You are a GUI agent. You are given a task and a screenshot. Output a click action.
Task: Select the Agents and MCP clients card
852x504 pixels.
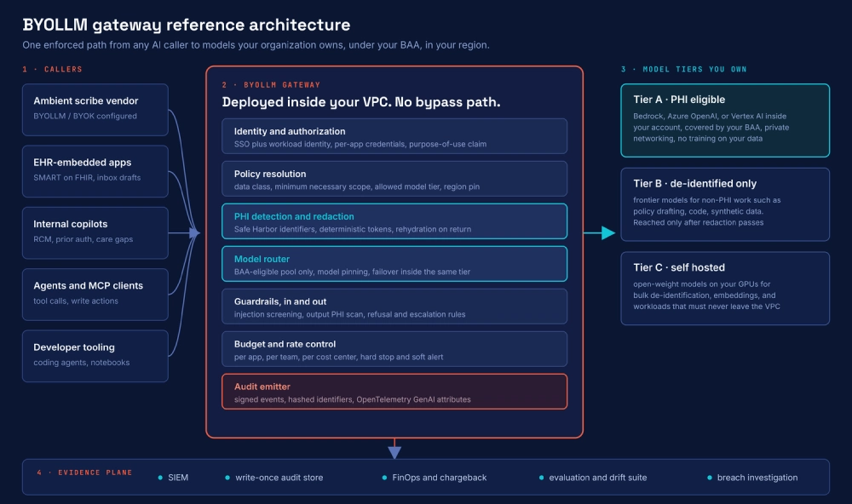pos(95,295)
